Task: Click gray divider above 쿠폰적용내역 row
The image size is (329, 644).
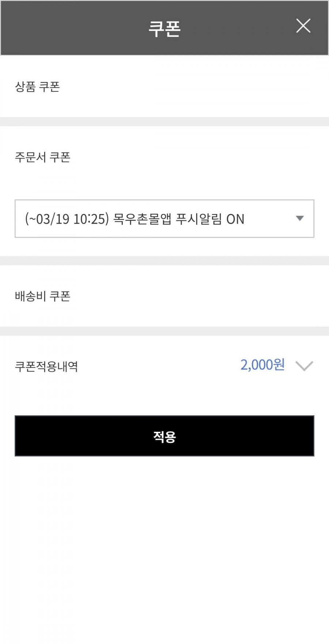Action: point(164,331)
